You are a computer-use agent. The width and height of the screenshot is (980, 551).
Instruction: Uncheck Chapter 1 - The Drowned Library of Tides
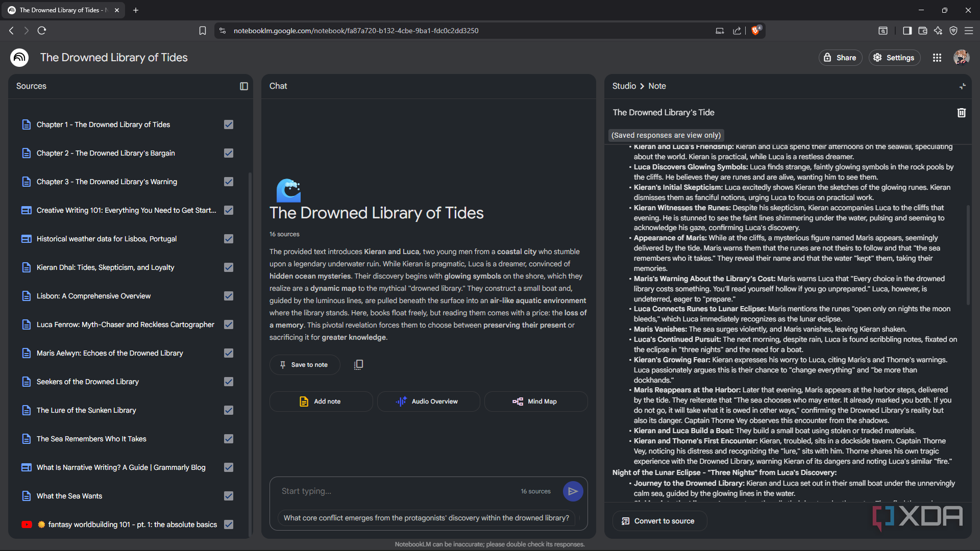229,124
